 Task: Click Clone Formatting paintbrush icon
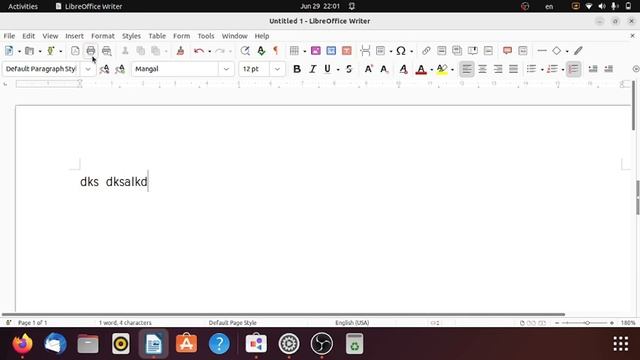180,51
